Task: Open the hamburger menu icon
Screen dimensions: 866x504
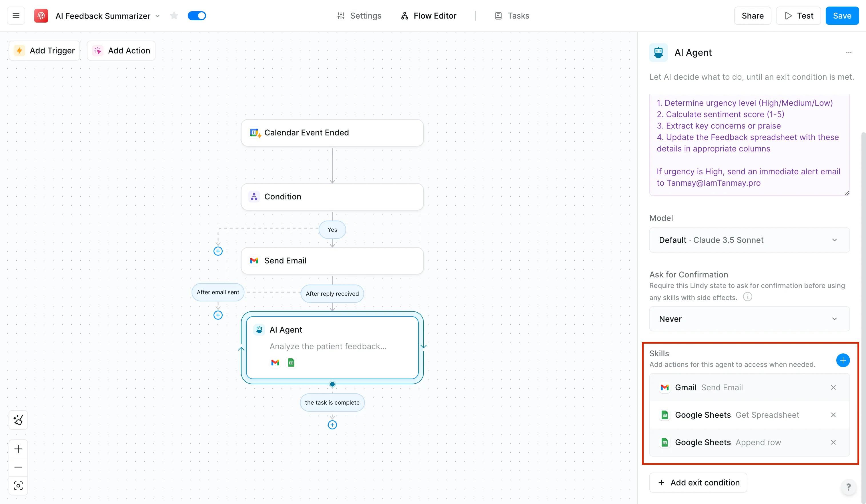Action: [x=16, y=16]
